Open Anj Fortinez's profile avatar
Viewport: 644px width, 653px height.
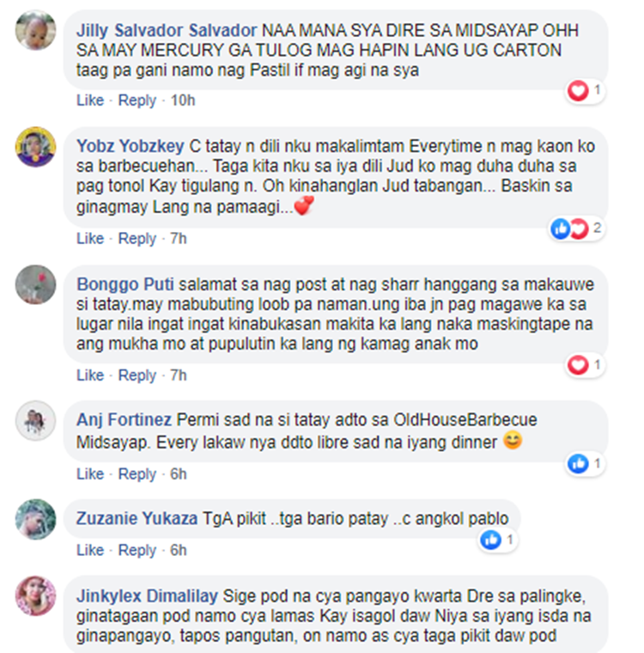[x=36, y=421]
